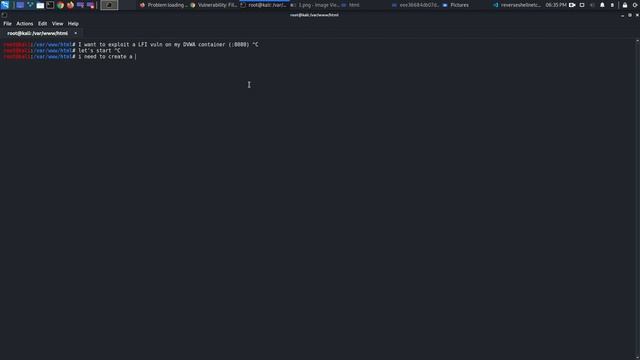Launch terminal emulator from panel launcher
The width and height of the screenshot is (640, 360).
50,5
